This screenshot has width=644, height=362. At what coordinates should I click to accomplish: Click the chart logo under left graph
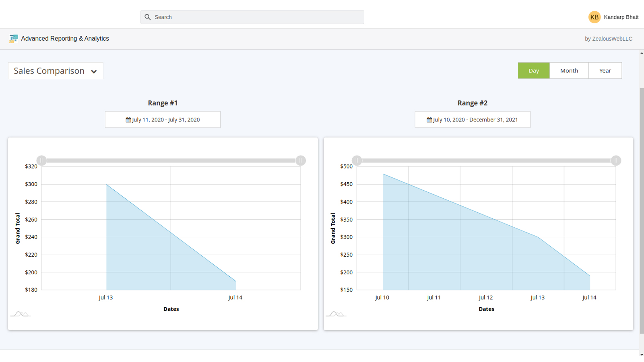pyautogui.click(x=21, y=314)
